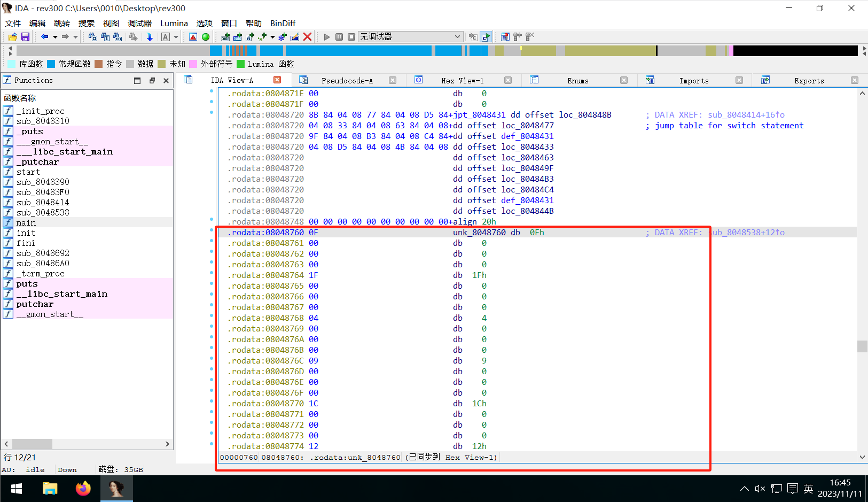Close the Hex View-1 tab

508,80
